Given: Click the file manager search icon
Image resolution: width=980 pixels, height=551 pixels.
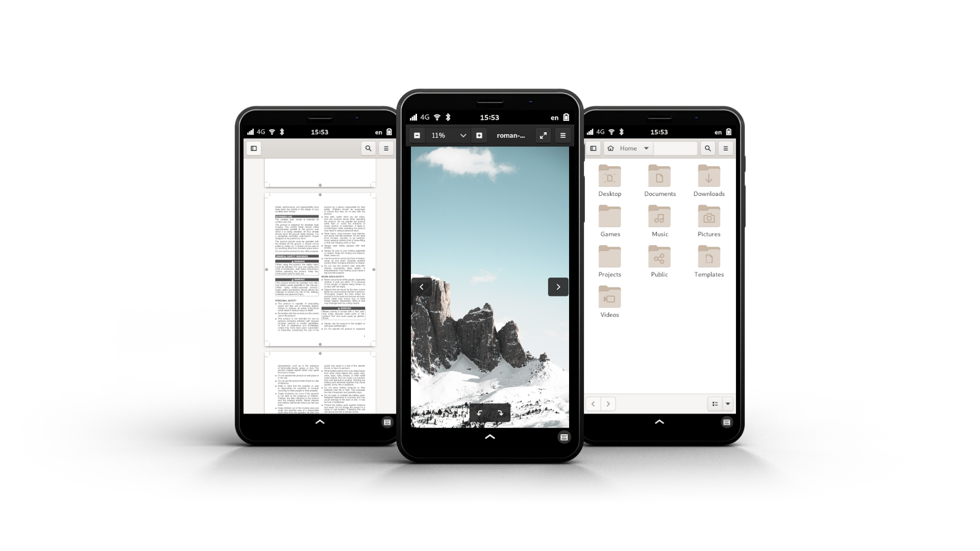Looking at the screenshot, I should click(707, 148).
